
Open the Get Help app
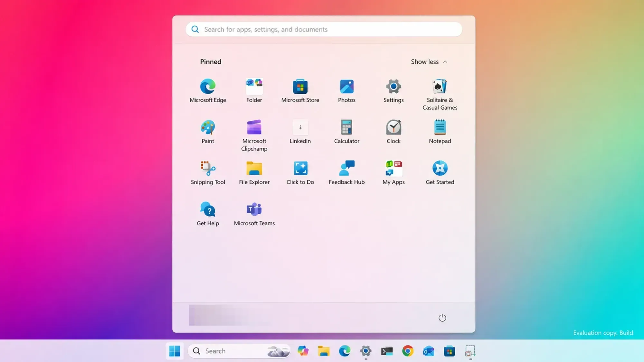pyautogui.click(x=208, y=214)
